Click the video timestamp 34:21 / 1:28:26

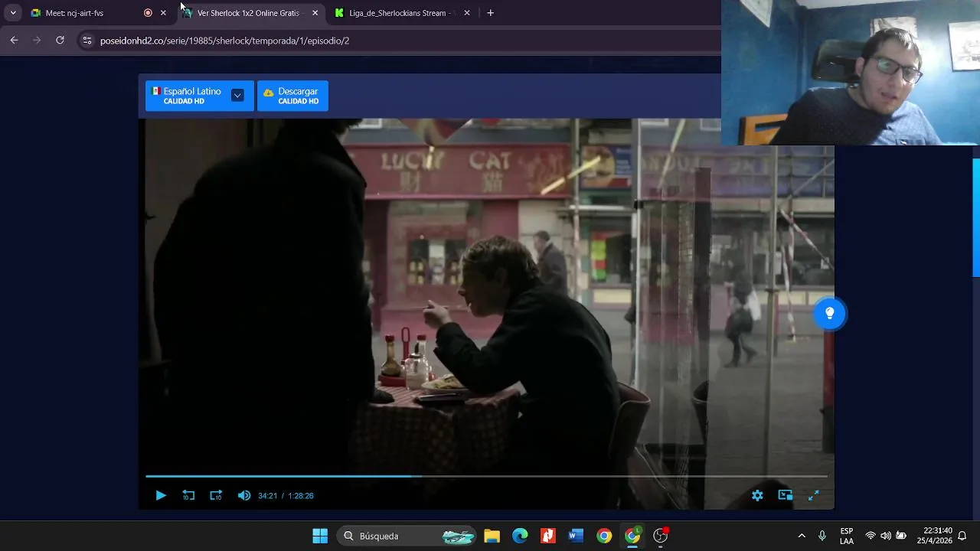[286, 496]
